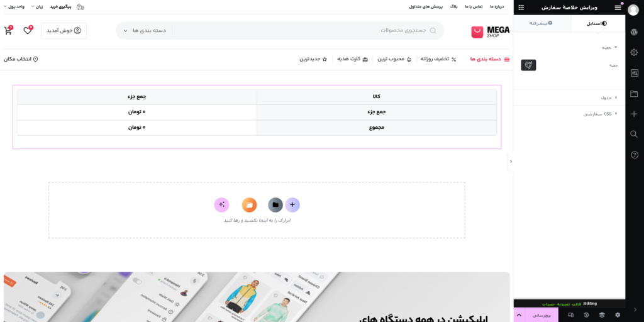
Task: Open the wishlist heart icon
Action: click(28, 30)
